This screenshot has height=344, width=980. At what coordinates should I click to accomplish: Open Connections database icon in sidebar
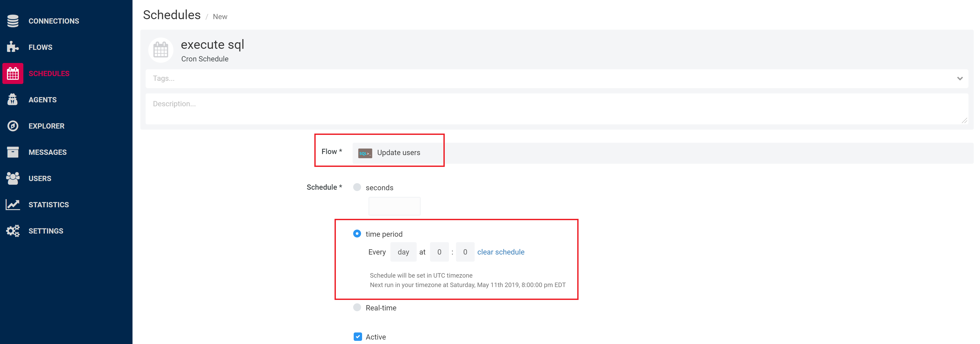13,21
